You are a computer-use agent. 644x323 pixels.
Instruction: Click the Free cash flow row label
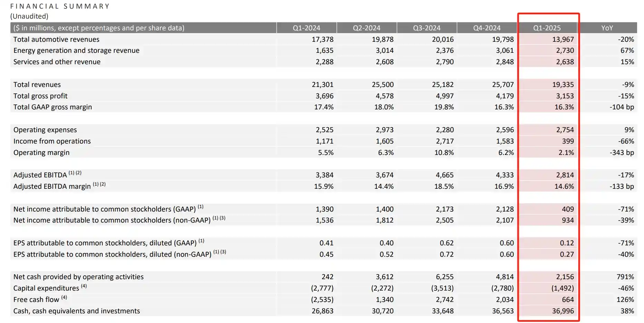36,300
